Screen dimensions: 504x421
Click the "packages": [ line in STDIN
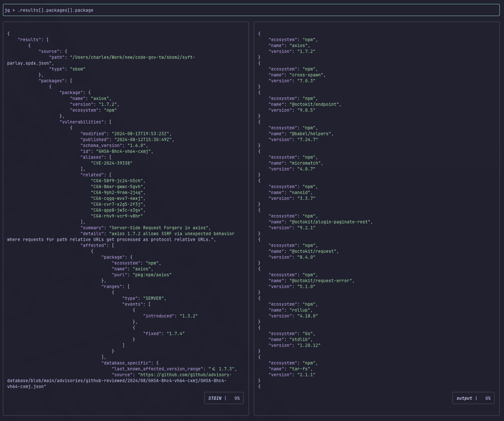coord(56,81)
